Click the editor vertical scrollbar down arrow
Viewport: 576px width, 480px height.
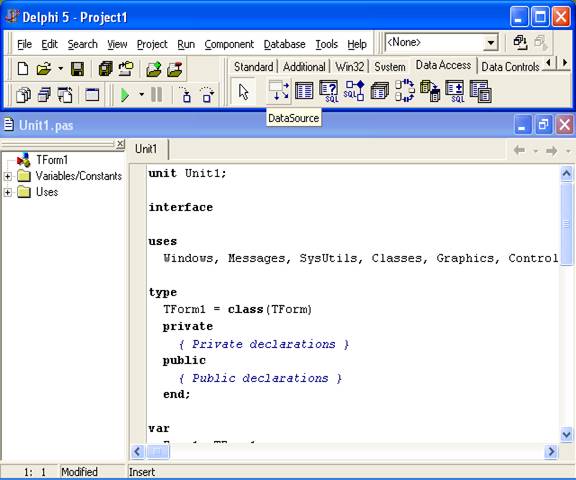(x=566, y=435)
